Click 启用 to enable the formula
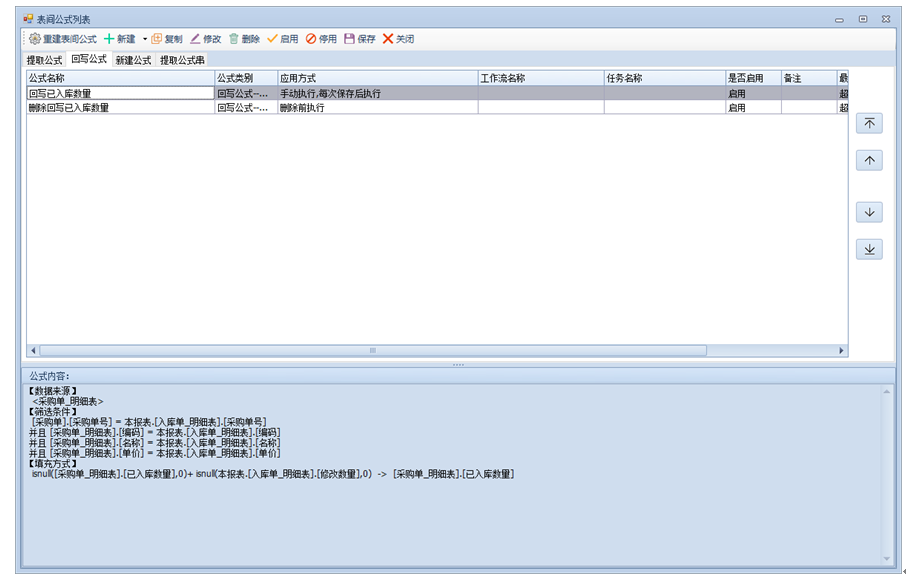Viewport: 906px width, 577px height. 282,39
